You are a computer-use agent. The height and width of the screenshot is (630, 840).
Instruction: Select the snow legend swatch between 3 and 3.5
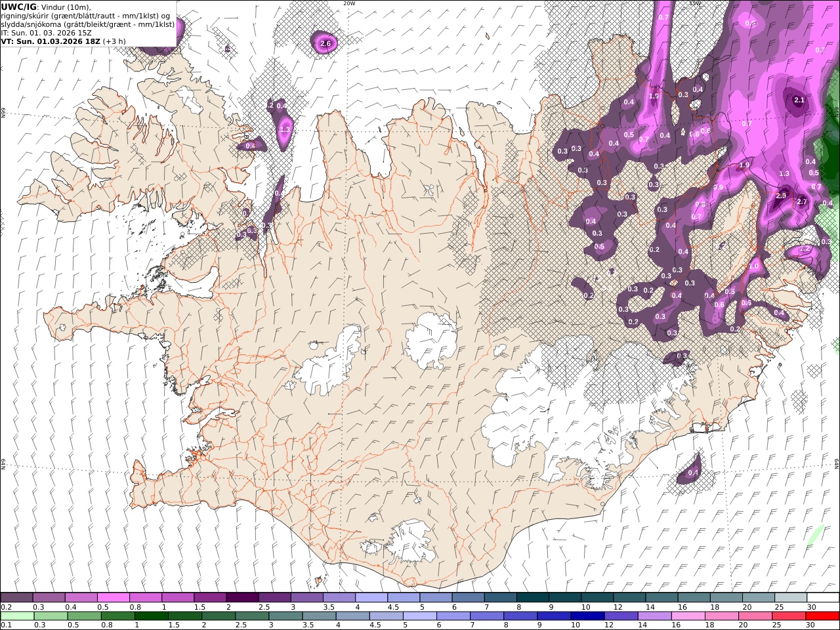coord(306,597)
